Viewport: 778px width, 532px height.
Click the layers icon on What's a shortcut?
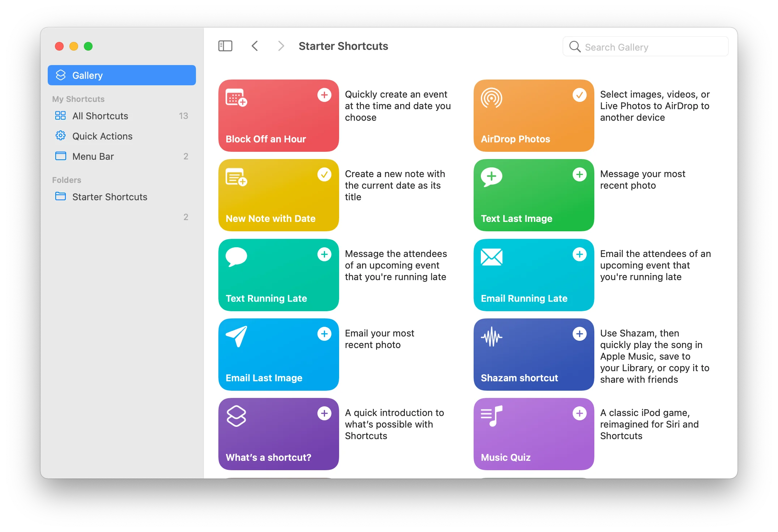(236, 416)
